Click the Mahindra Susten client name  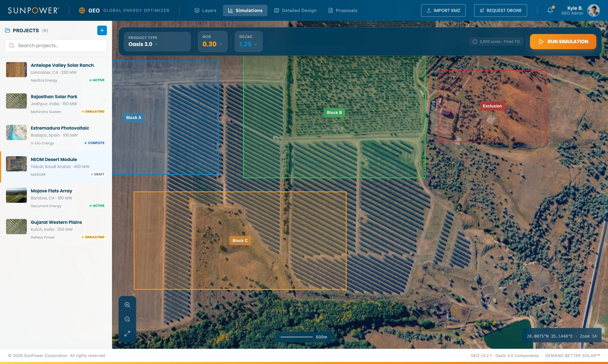[x=46, y=112]
